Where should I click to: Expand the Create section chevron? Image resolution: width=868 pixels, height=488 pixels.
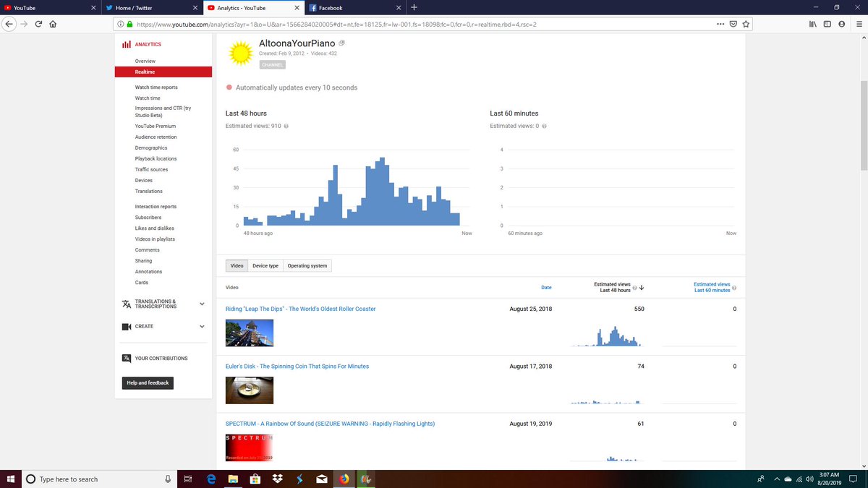(x=202, y=326)
